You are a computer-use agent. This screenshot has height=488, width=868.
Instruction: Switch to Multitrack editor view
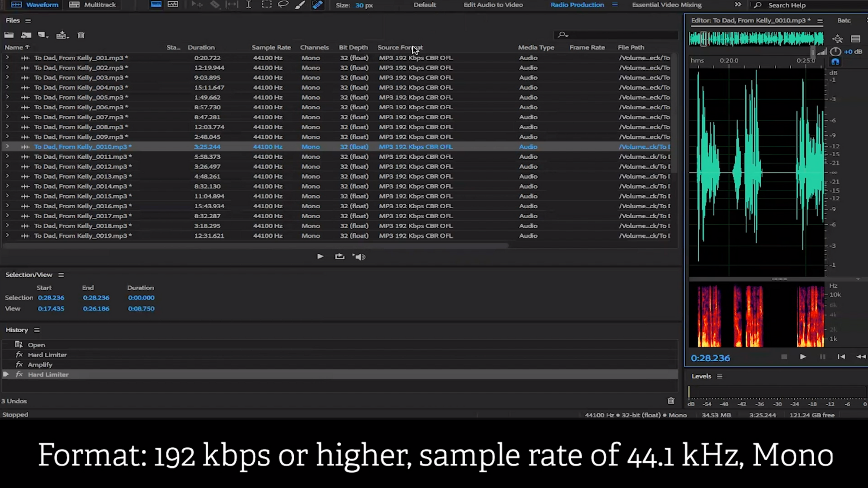92,5
